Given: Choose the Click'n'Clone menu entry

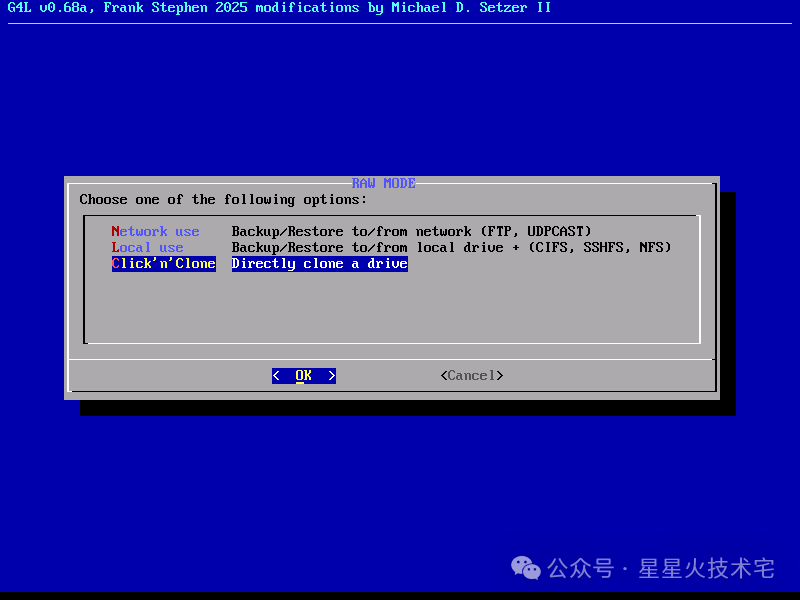Looking at the screenshot, I should click(164, 264).
